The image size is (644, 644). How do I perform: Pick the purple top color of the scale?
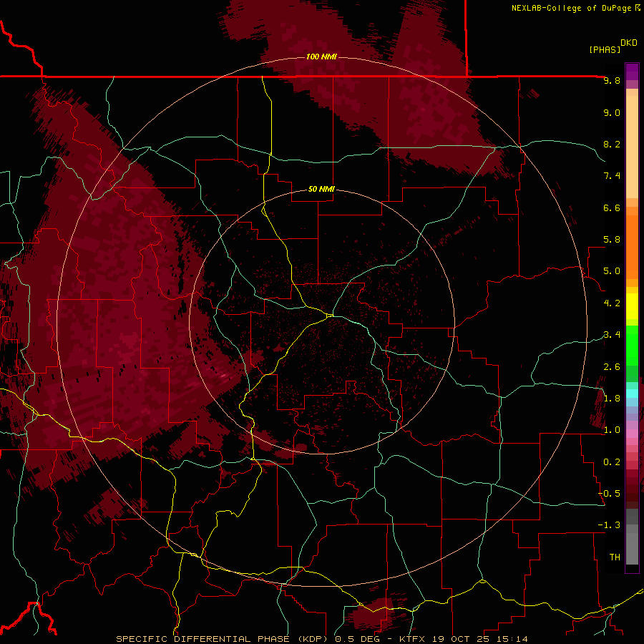click(632, 72)
